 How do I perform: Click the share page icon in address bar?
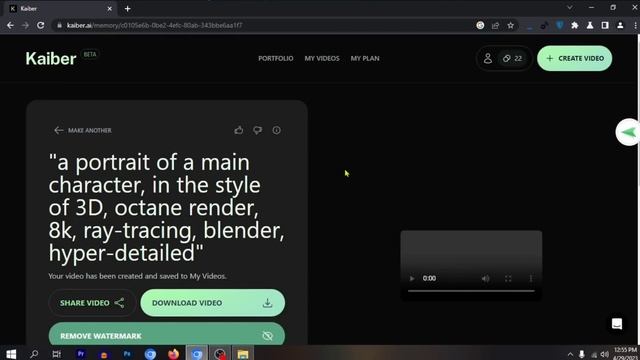pos(495,25)
